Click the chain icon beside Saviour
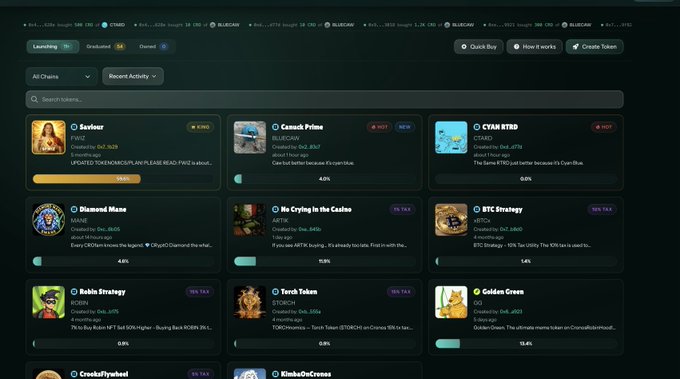 point(74,127)
